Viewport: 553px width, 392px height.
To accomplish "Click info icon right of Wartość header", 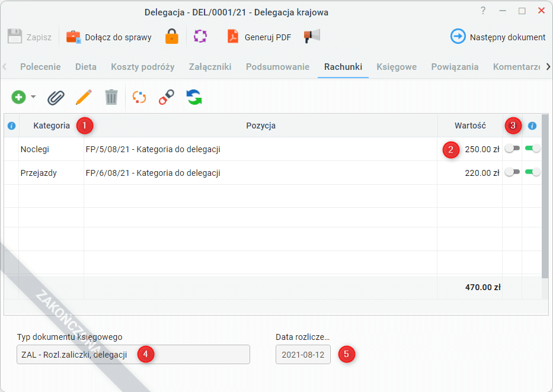I will tap(532, 126).
